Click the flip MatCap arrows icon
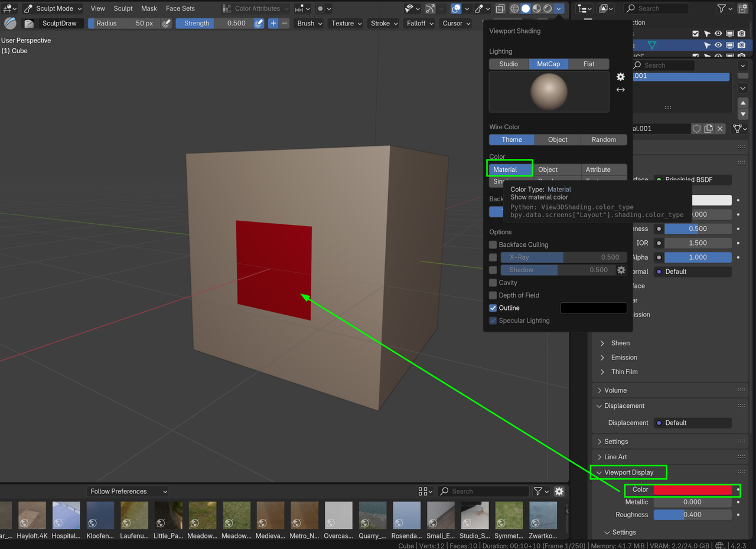This screenshot has width=756, height=549. tap(620, 90)
